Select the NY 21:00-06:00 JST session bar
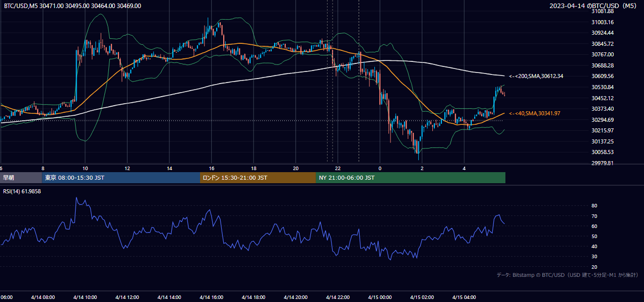The height and width of the screenshot is (302, 644). 411,178
